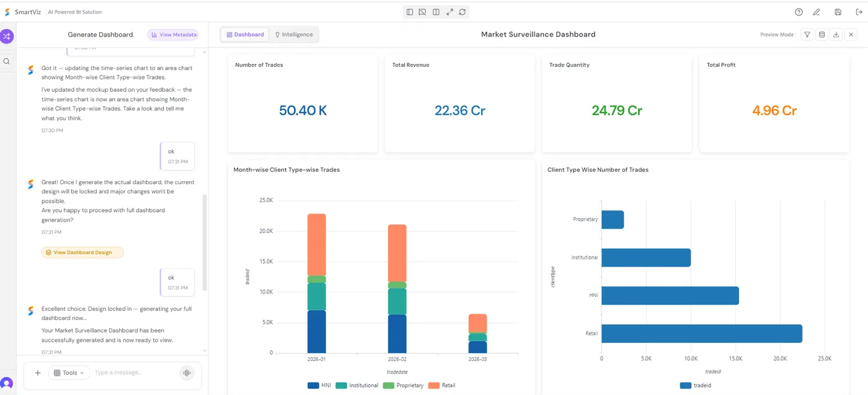Viewport: 868px width, 395px height.
Task: Click the blue HNI segment of 2026-02 bar
Action: tap(397, 334)
